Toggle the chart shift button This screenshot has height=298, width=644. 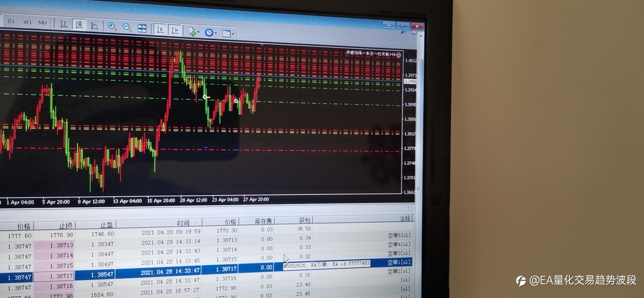tap(175, 31)
